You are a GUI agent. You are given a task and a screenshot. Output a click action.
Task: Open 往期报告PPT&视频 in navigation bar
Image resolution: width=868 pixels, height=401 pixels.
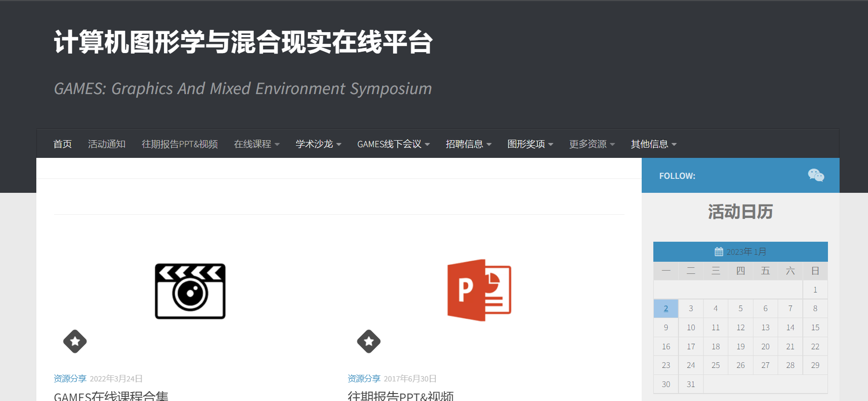coord(180,144)
